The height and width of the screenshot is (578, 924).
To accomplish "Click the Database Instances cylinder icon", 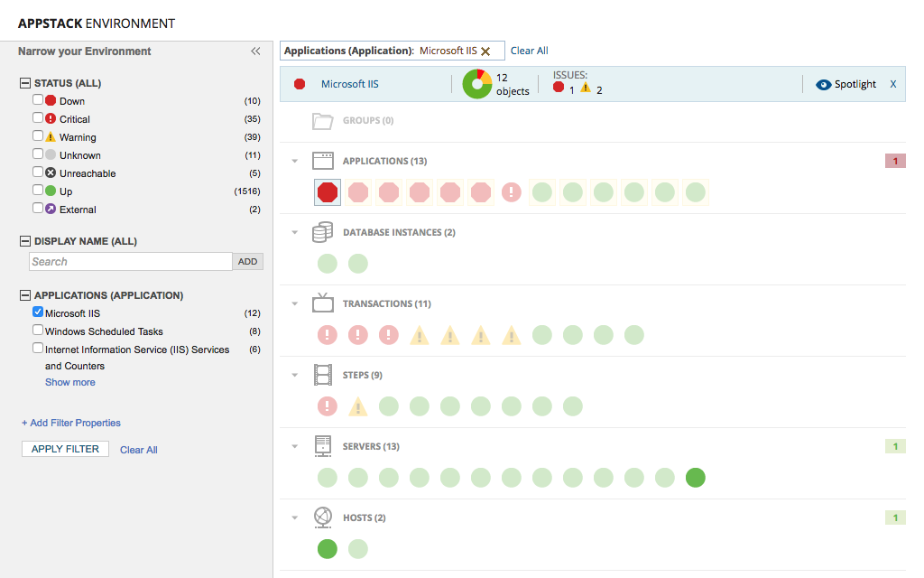I will pyautogui.click(x=323, y=231).
